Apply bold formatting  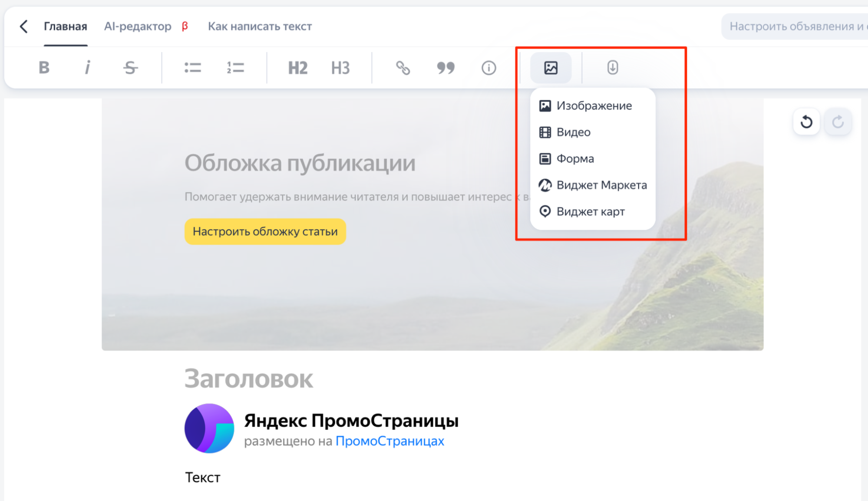43,68
